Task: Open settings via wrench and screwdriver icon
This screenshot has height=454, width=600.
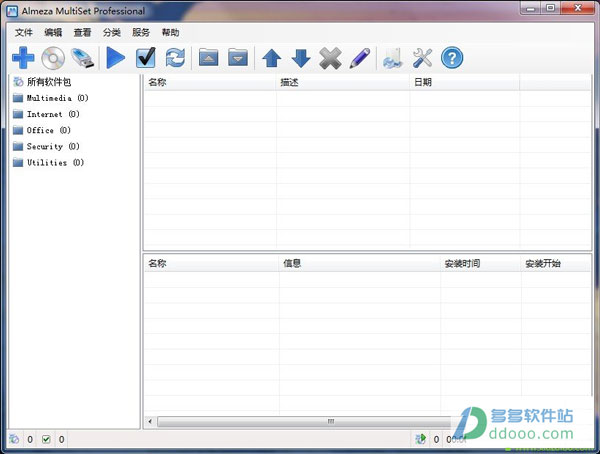Action: pos(422,58)
